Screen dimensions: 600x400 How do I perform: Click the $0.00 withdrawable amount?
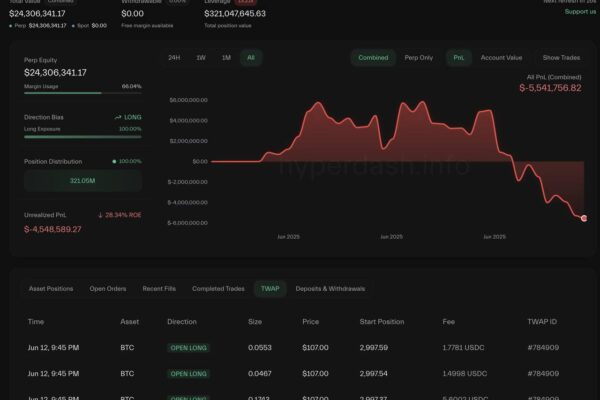pyautogui.click(x=132, y=14)
